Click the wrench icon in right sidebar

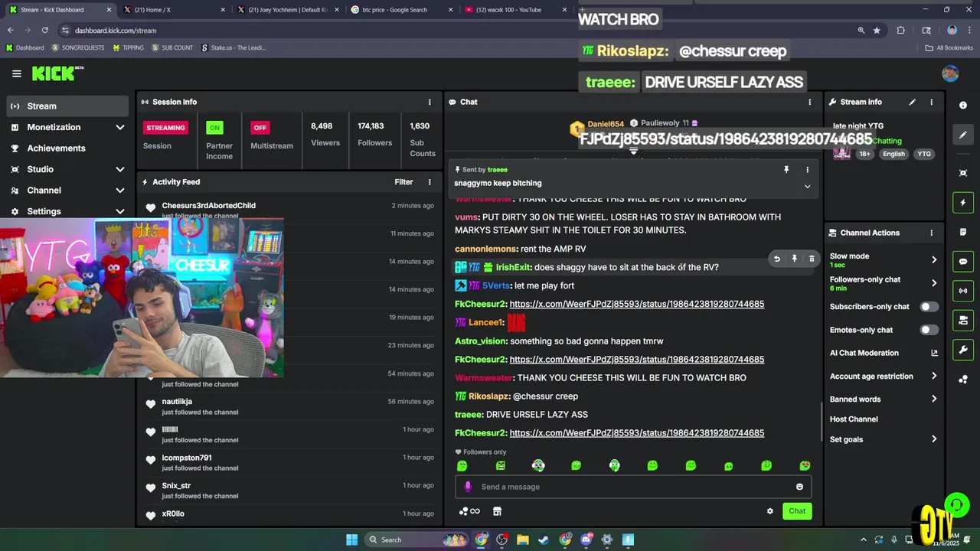coord(963,350)
